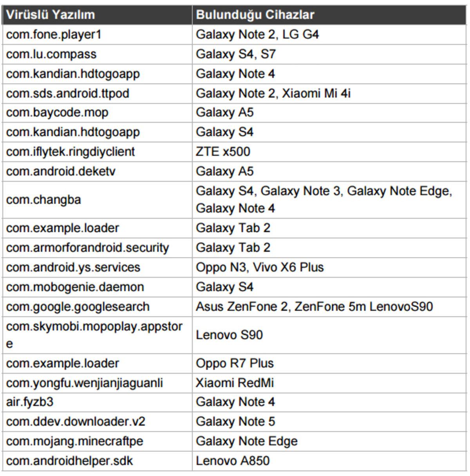
Task: Click the com.lu.compass entry
Action: click(51, 54)
